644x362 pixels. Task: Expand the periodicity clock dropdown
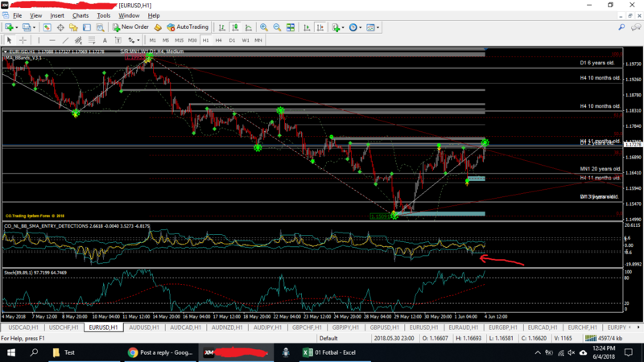click(x=361, y=27)
